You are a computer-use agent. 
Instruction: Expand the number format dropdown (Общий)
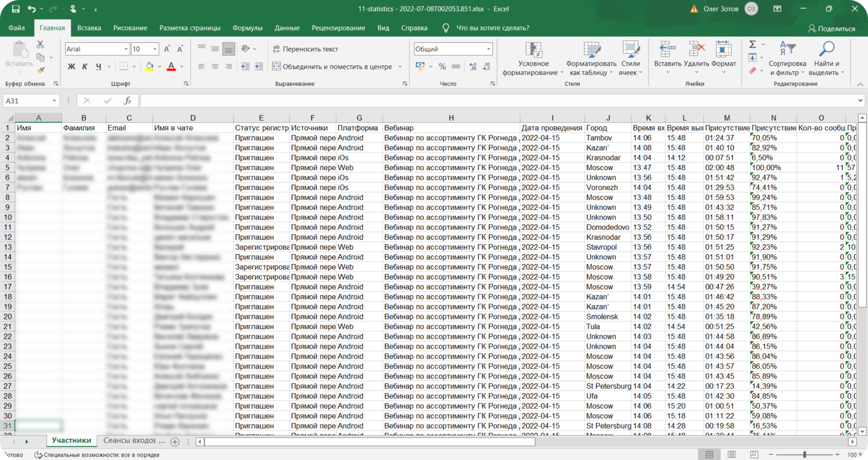488,49
